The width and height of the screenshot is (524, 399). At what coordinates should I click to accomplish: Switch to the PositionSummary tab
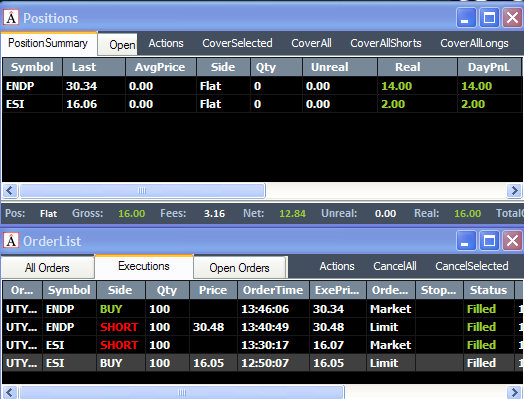click(49, 43)
